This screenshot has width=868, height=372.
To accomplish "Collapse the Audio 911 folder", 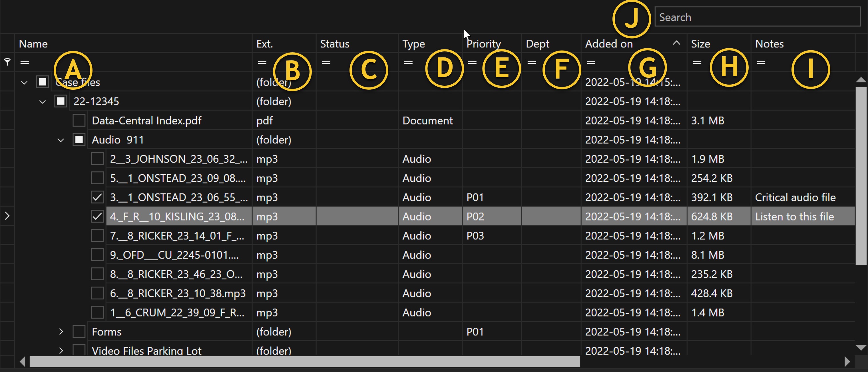I will [61, 140].
